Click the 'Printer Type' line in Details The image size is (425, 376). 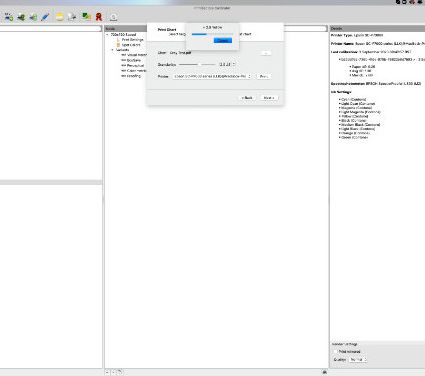[x=357, y=35]
